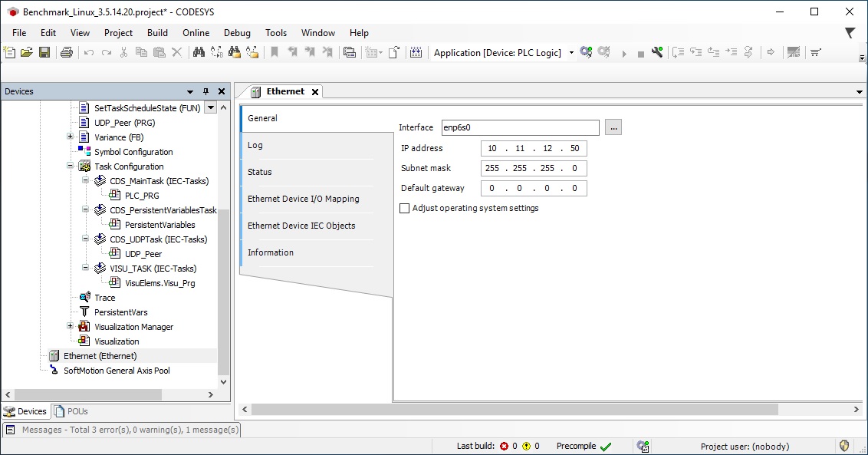Pin the Devices panel
The image size is (868, 455).
206,91
